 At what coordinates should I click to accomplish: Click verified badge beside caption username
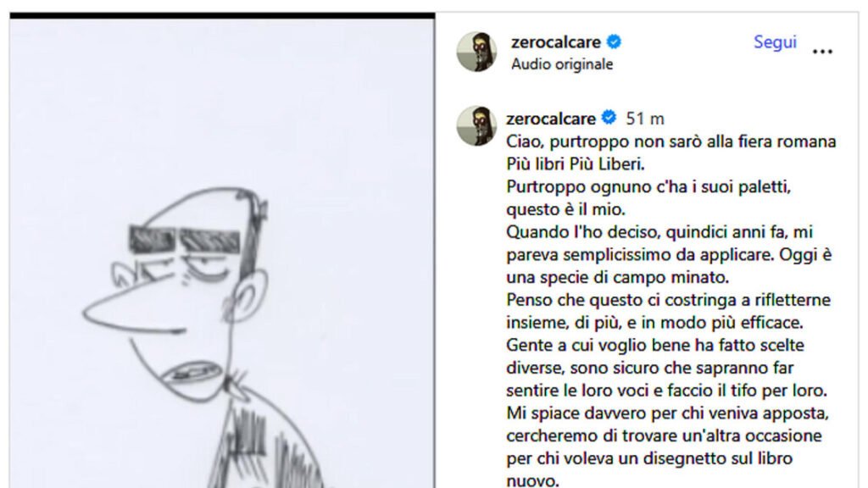point(609,118)
